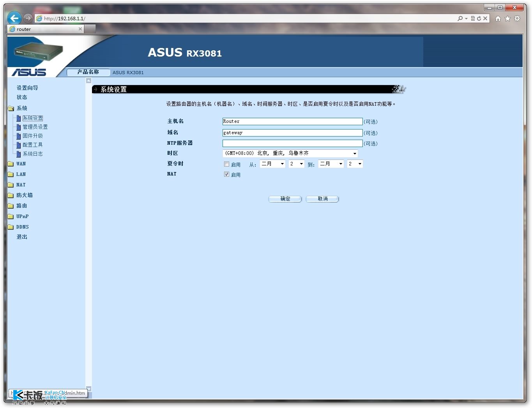Click the 确定 button
This screenshot has height=408, width=532.
point(285,199)
